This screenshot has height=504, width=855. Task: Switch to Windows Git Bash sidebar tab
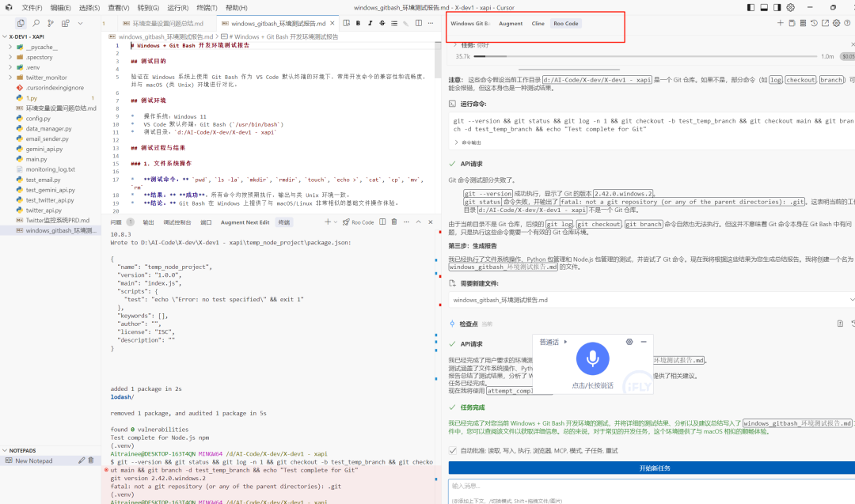click(470, 24)
